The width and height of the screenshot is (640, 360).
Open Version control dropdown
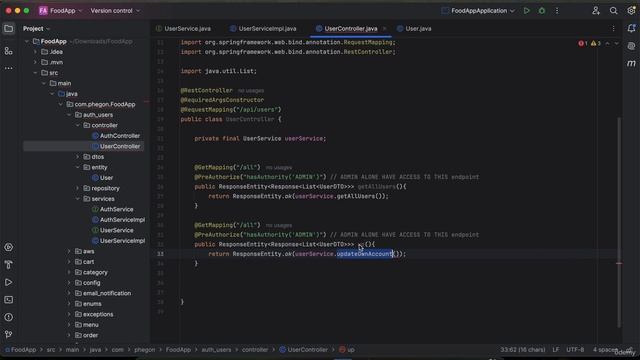tap(115, 11)
